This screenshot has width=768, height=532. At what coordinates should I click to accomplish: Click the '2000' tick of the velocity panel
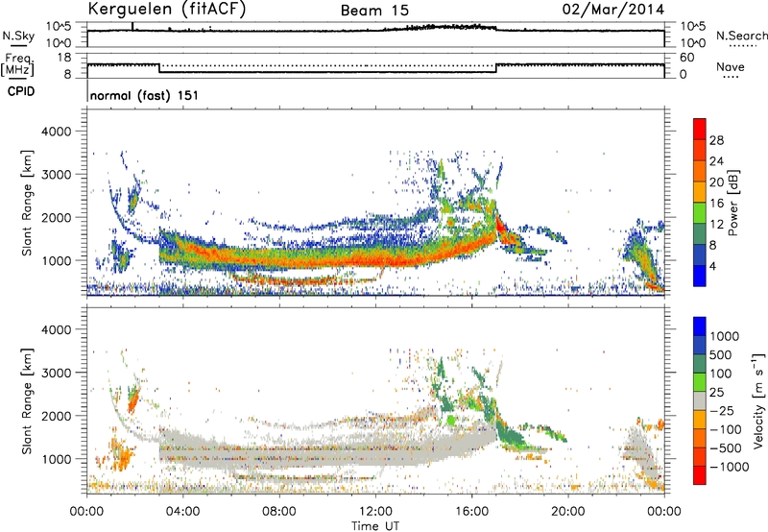tap(56, 416)
